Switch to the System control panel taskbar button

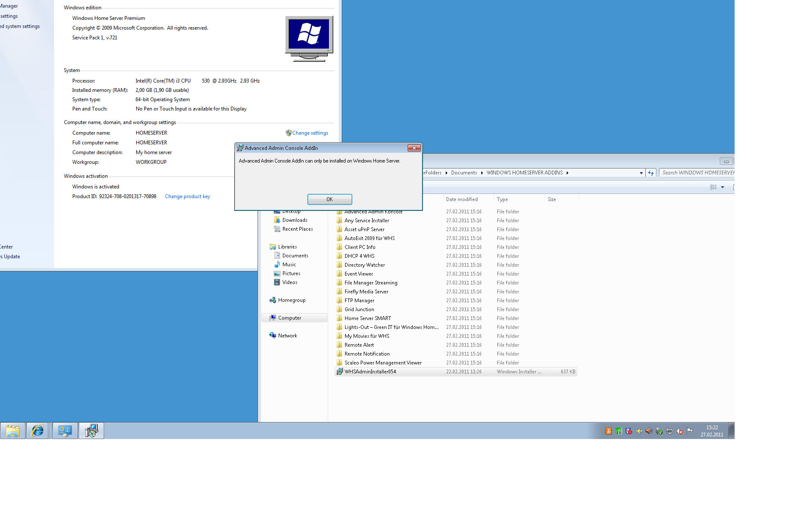click(65, 431)
